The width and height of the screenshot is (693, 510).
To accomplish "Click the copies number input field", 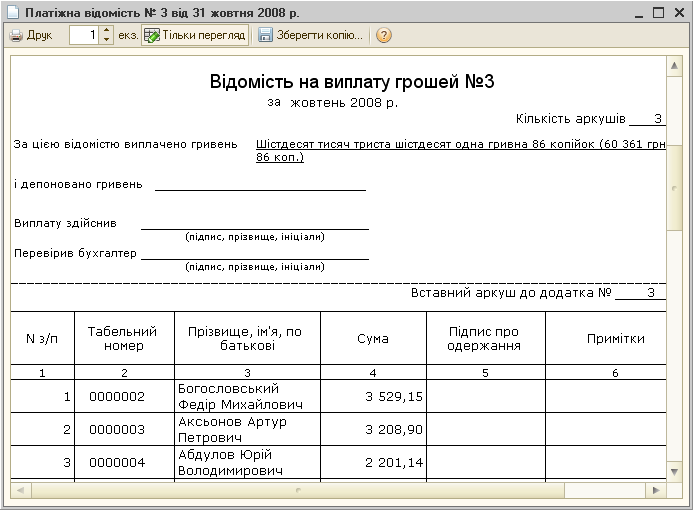I will [85, 35].
